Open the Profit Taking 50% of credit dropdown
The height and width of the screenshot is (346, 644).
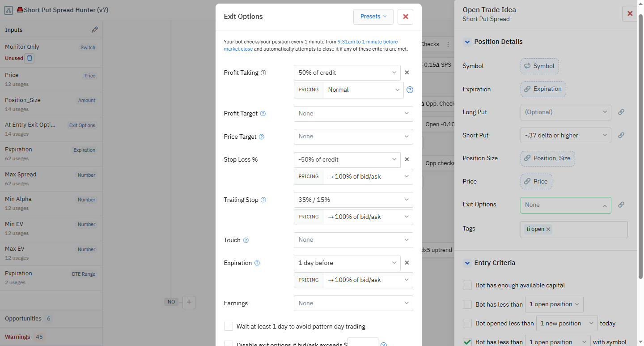tap(347, 73)
